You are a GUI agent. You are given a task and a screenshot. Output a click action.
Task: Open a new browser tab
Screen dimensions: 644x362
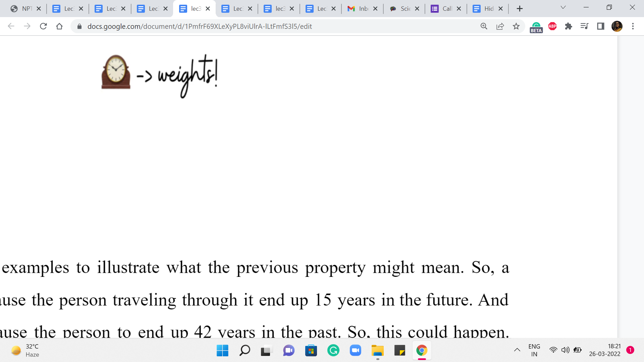pyautogui.click(x=520, y=9)
